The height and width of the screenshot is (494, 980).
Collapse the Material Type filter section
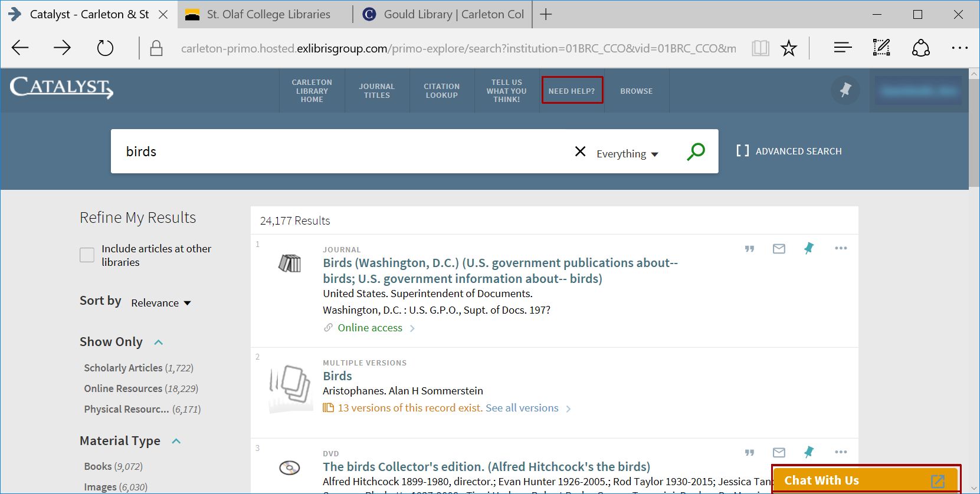176,441
